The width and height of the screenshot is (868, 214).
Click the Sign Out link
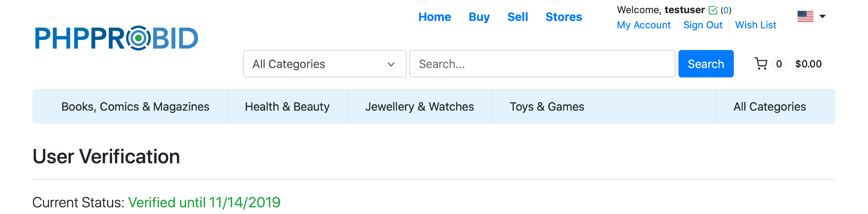pyautogui.click(x=703, y=25)
